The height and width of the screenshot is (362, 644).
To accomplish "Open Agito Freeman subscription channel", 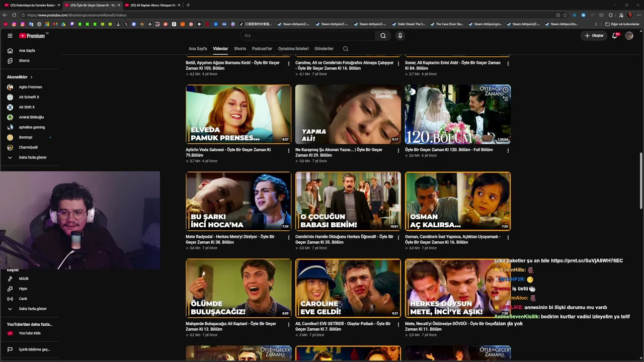I will coord(30,87).
